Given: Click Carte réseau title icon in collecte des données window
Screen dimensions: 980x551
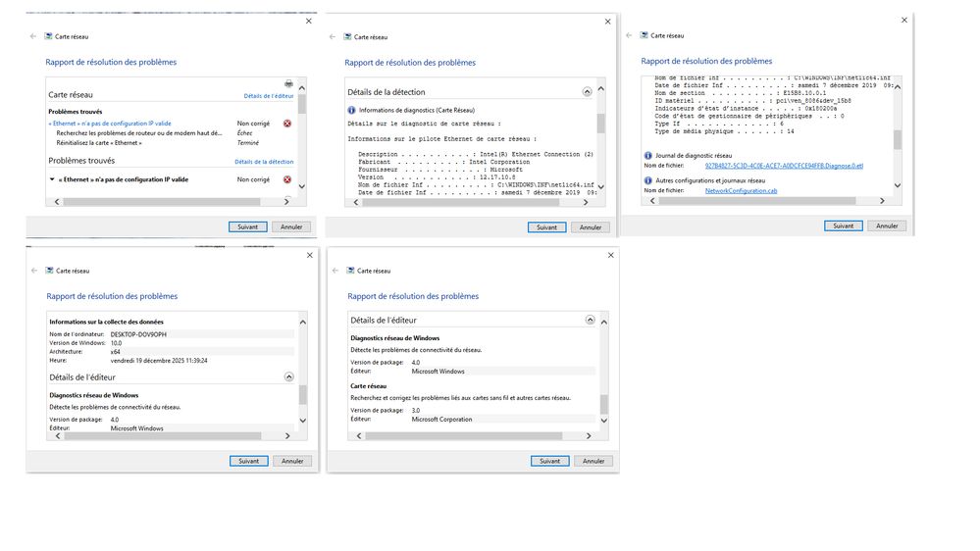Looking at the screenshot, I should pos(49,271).
